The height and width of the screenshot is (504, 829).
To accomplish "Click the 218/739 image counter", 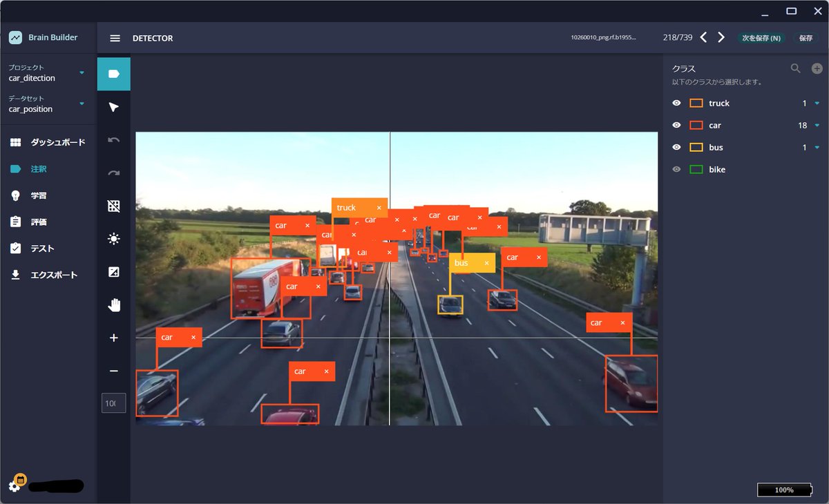I will [677, 38].
